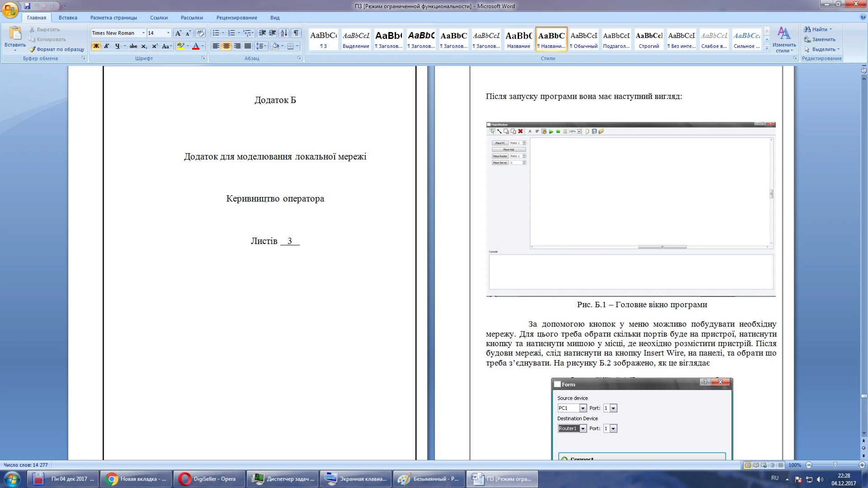Click the subscript icon
The height and width of the screenshot is (488, 868).
144,46
